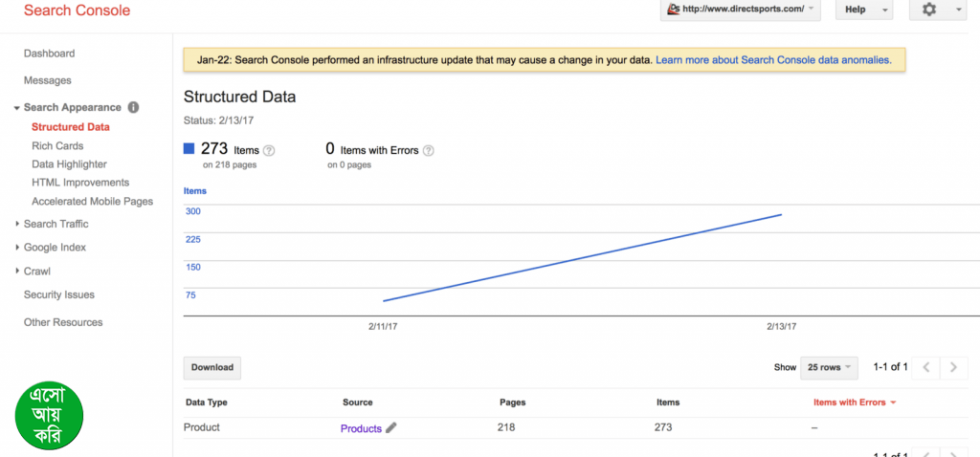Screen dimensions: 980x457
Task: Click help icon beside Items with Errors
Action: point(428,150)
